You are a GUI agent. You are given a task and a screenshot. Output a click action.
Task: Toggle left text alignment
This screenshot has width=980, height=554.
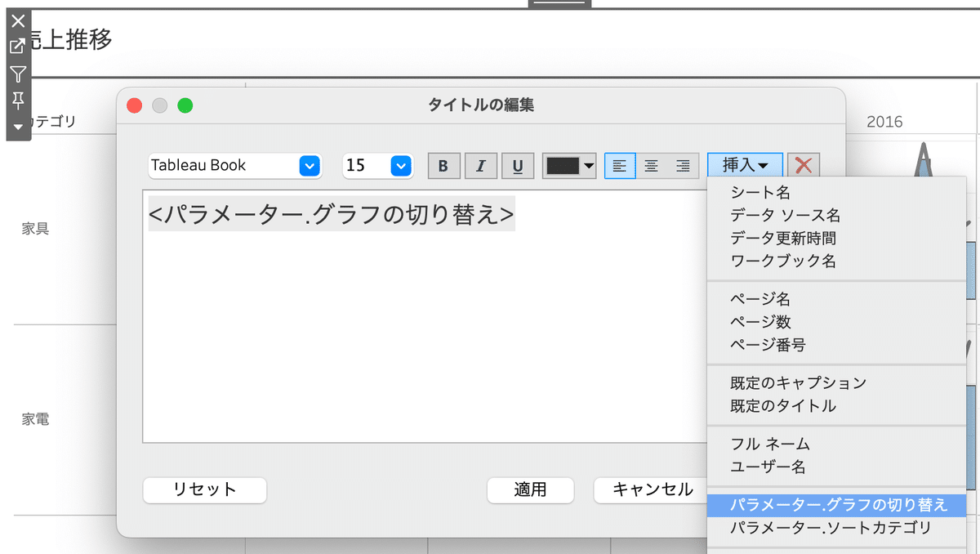click(620, 165)
